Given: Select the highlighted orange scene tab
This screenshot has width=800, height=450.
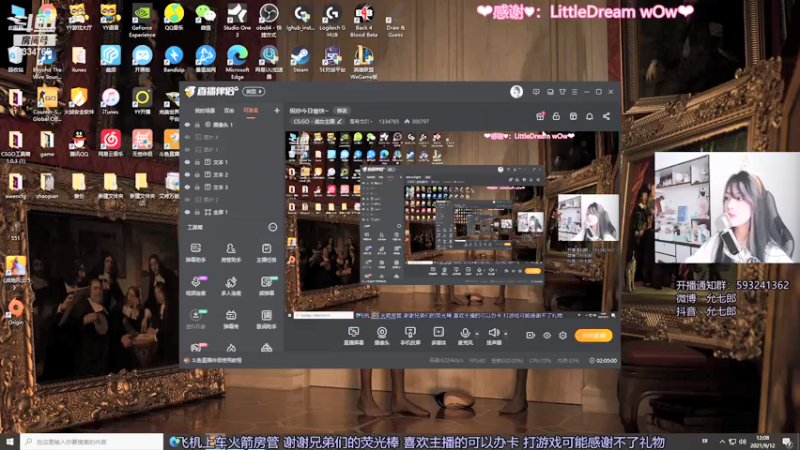Looking at the screenshot, I should tap(251, 111).
